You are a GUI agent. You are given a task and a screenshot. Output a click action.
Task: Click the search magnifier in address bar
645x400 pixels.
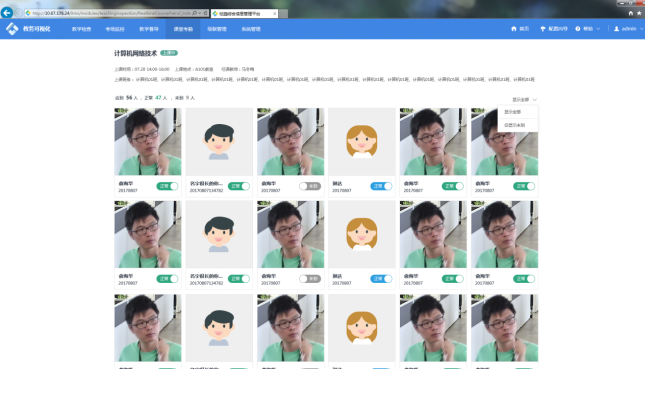(195, 13)
